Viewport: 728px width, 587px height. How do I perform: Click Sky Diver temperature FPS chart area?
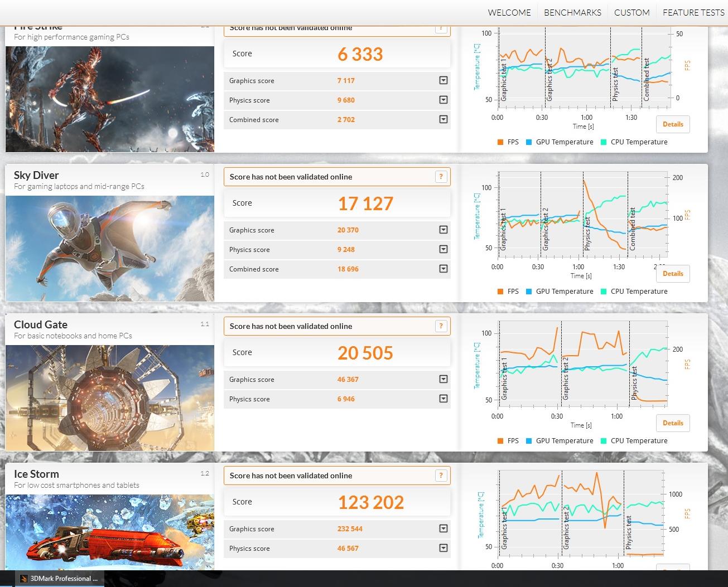click(582, 215)
